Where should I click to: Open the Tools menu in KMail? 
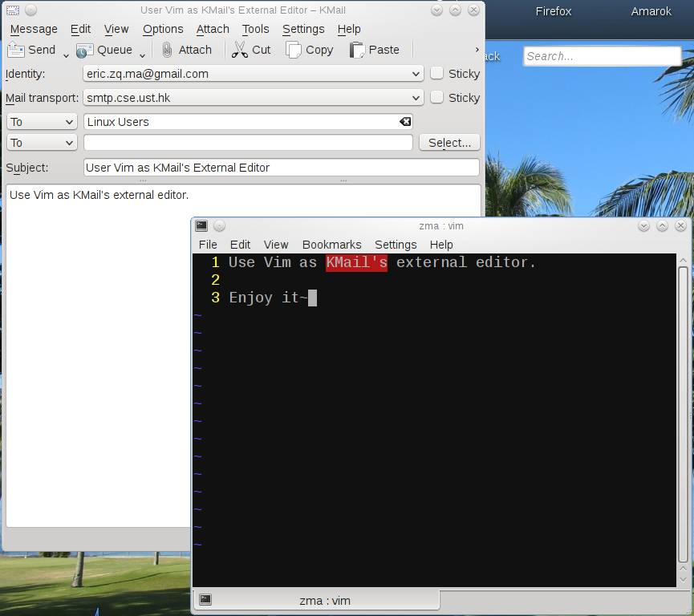click(255, 29)
